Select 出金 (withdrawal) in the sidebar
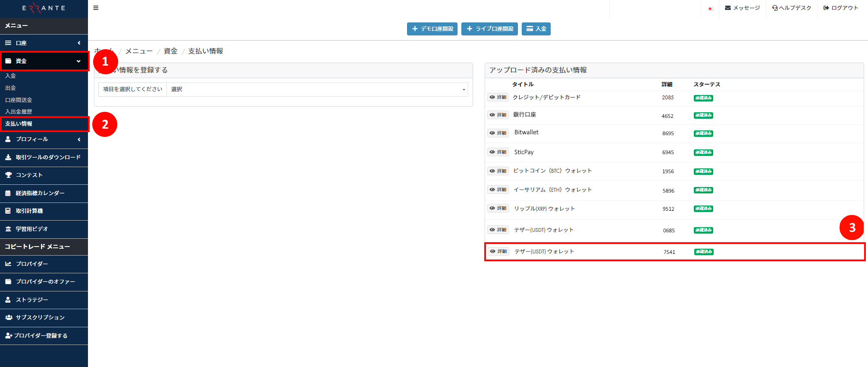This screenshot has height=367, width=868. pyautogui.click(x=11, y=88)
